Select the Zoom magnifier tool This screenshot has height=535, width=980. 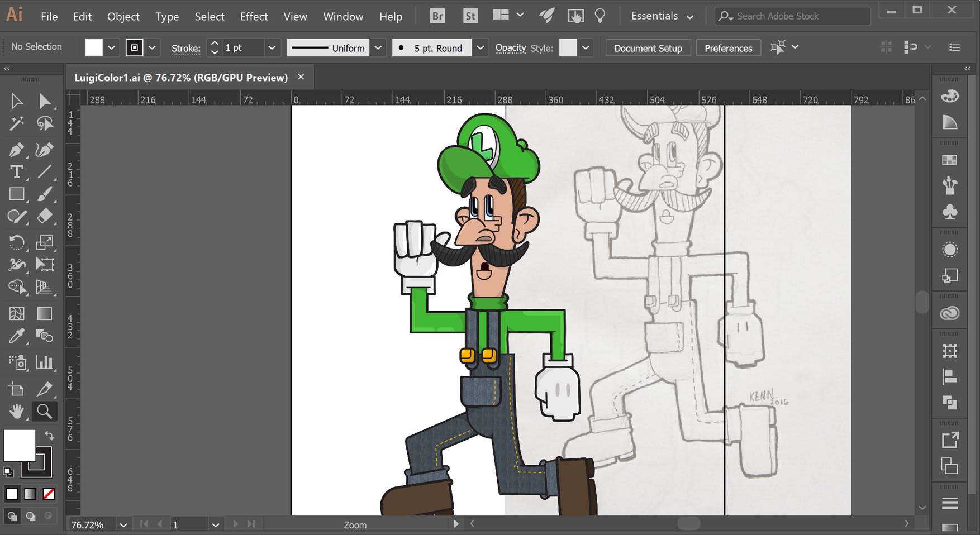pyautogui.click(x=45, y=412)
